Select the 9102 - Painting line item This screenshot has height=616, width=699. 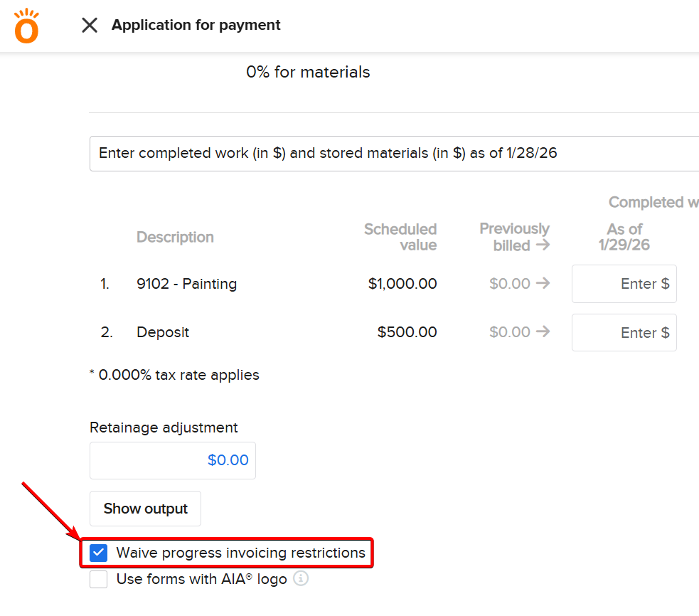point(186,284)
